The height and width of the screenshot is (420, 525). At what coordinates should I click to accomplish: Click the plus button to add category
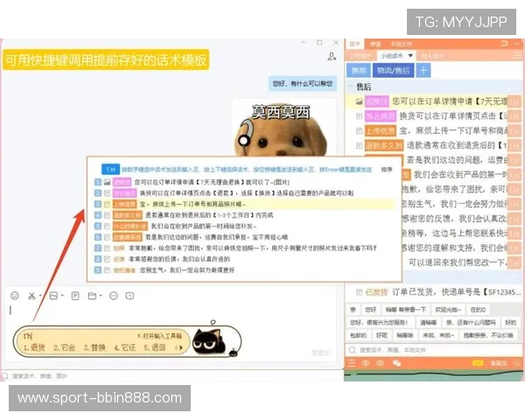pos(423,70)
